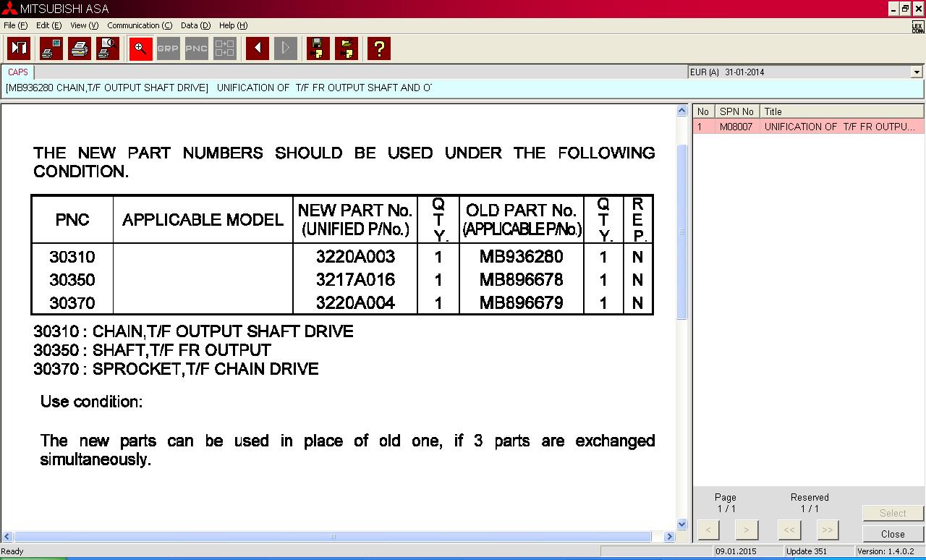Viewport: 926px width, 560px height.
Task: Open the File menu
Action: coord(14,25)
